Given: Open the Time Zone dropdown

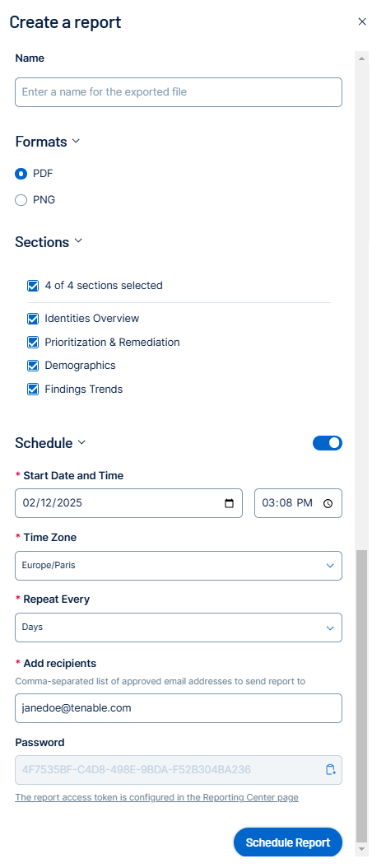Looking at the screenshot, I should pos(179,566).
